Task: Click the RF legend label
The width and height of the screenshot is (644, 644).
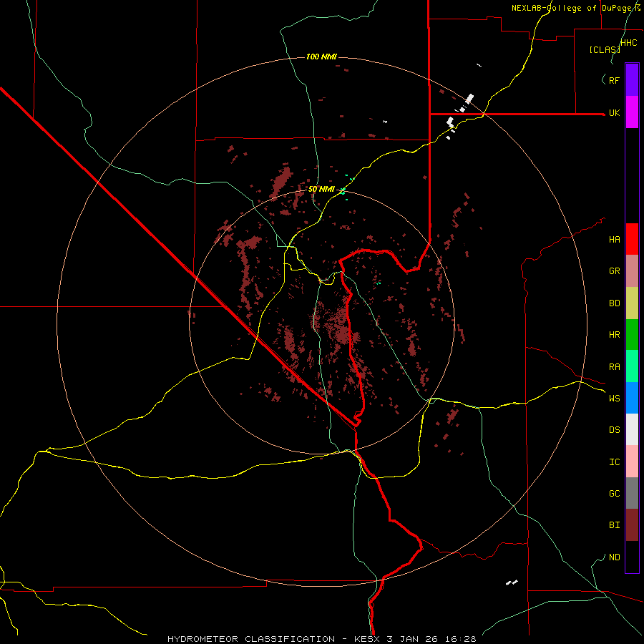Action: 614,80
